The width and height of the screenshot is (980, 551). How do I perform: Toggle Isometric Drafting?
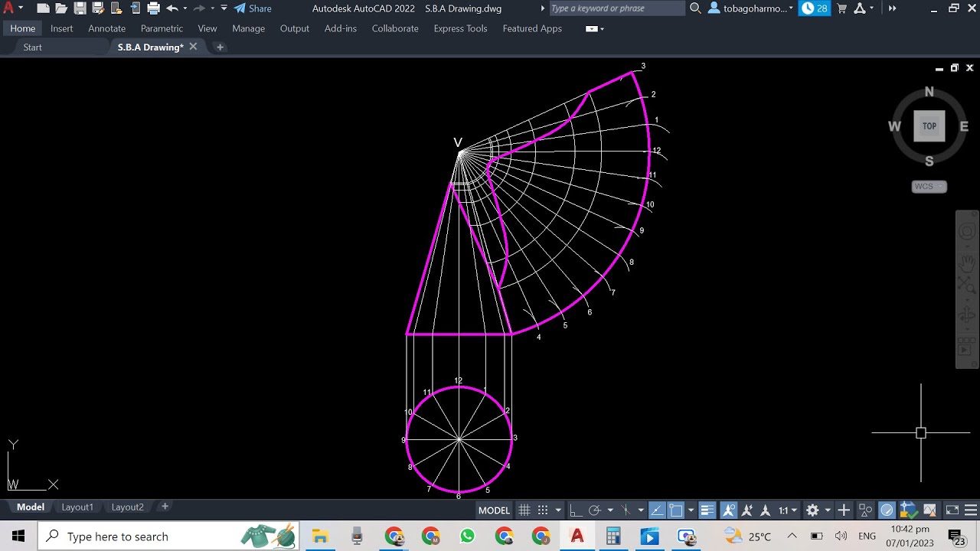click(x=626, y=510)
